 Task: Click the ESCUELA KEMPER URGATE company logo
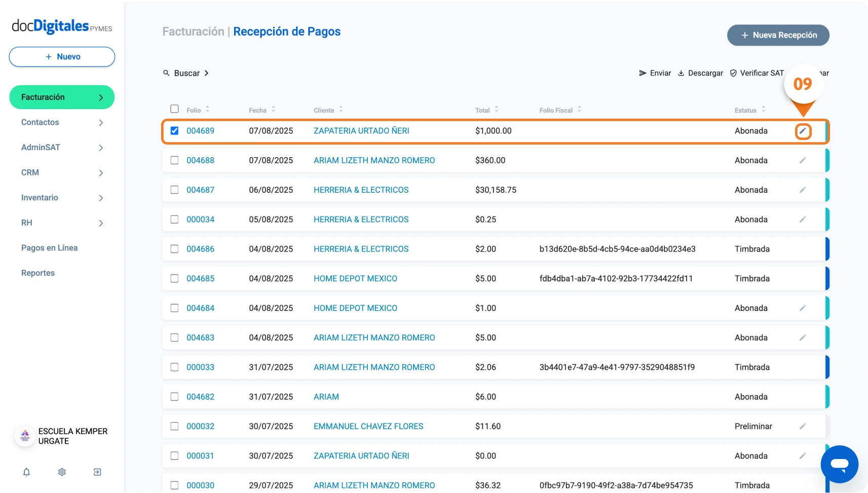coord(25,436)
